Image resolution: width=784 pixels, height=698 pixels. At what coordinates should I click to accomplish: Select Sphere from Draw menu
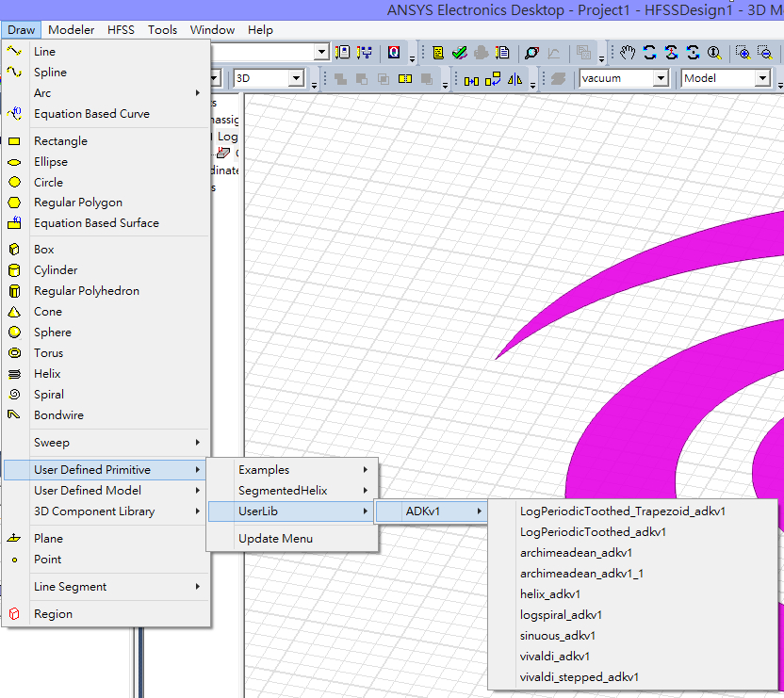pos(106,332)
